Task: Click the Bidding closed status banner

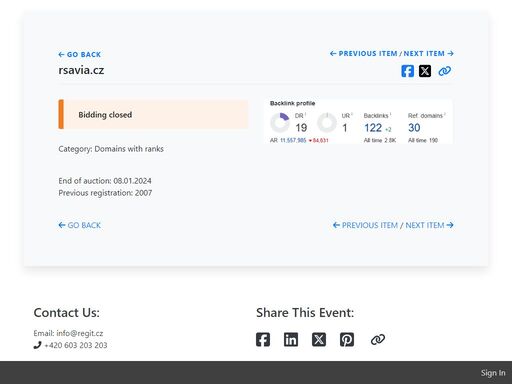Action: (153, 114)
